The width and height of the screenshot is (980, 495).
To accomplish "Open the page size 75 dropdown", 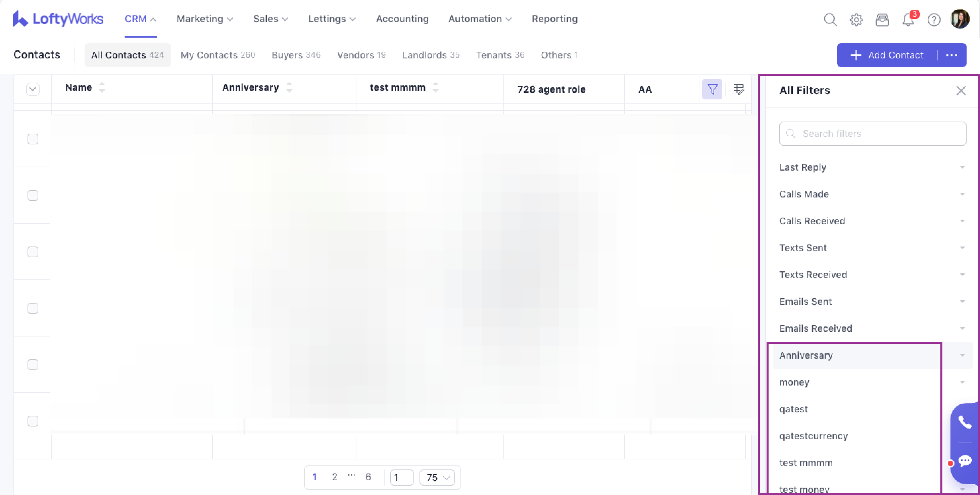I will 437,477.
